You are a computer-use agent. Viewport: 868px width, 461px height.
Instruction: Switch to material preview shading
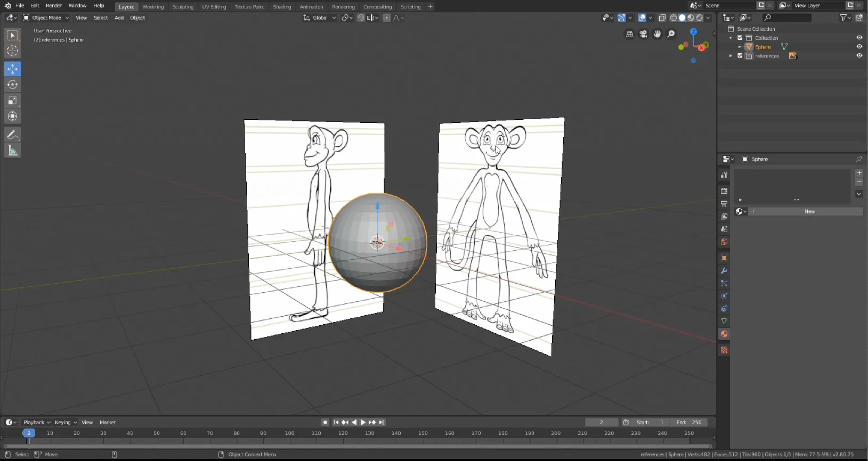coord(691,18)
